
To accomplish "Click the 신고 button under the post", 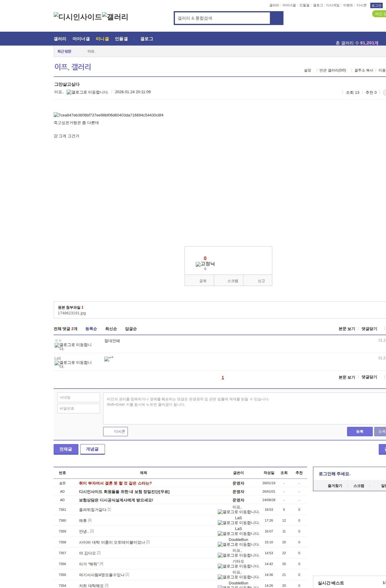I will click(x=261, y=281).
